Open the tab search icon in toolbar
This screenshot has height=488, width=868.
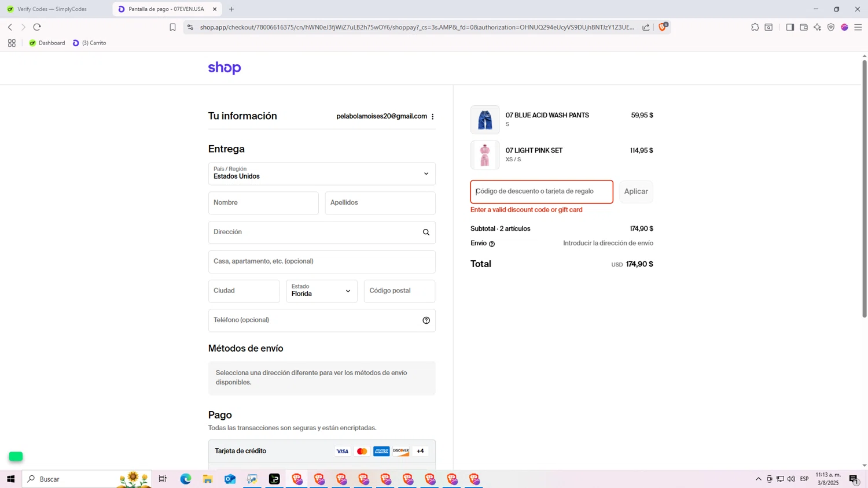click(x=768, y=27)
